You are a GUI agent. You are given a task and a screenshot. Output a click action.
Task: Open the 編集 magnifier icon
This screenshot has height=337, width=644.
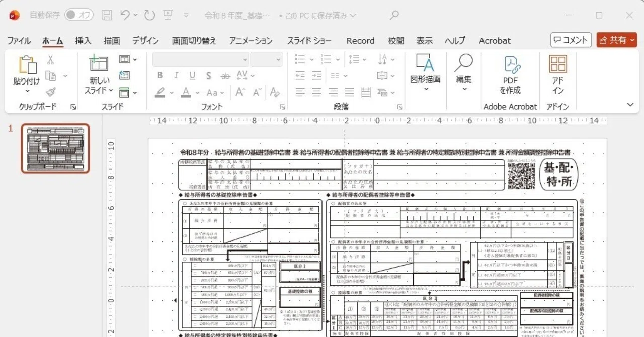coord(463,63)
